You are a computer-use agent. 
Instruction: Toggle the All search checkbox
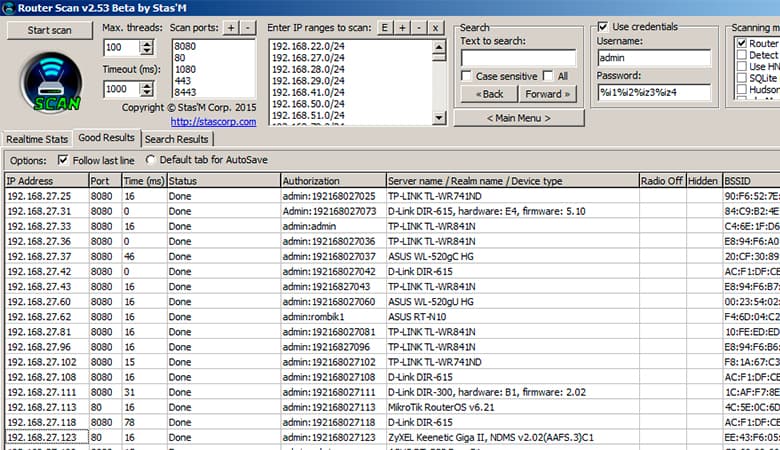548,76
